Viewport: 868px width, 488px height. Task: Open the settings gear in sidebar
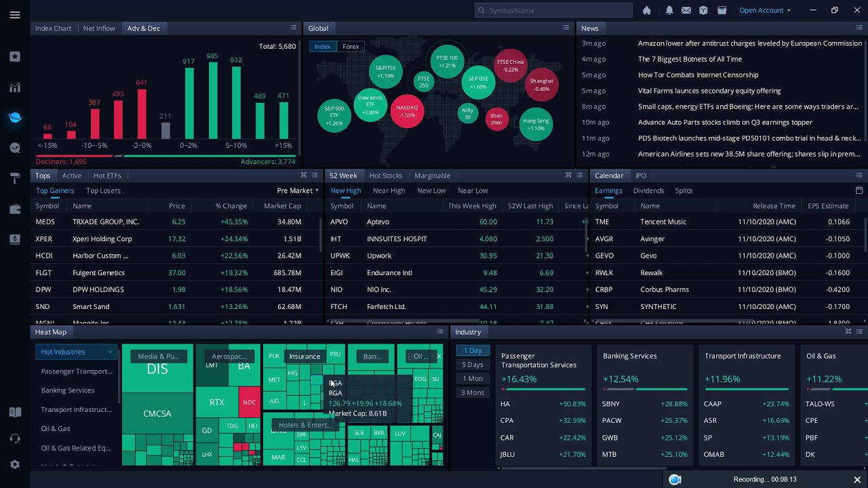tap(15, 464)
